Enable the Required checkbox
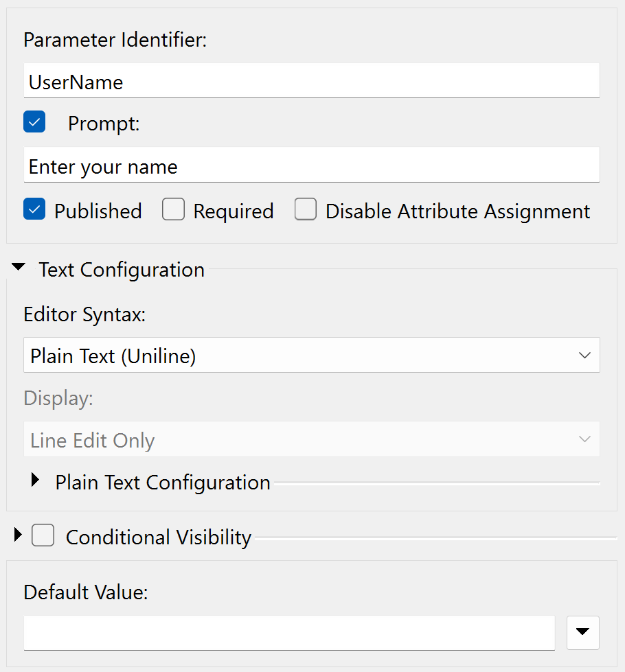Image resolution: width=625 pixels, height=672 pixels. [173, 209]
